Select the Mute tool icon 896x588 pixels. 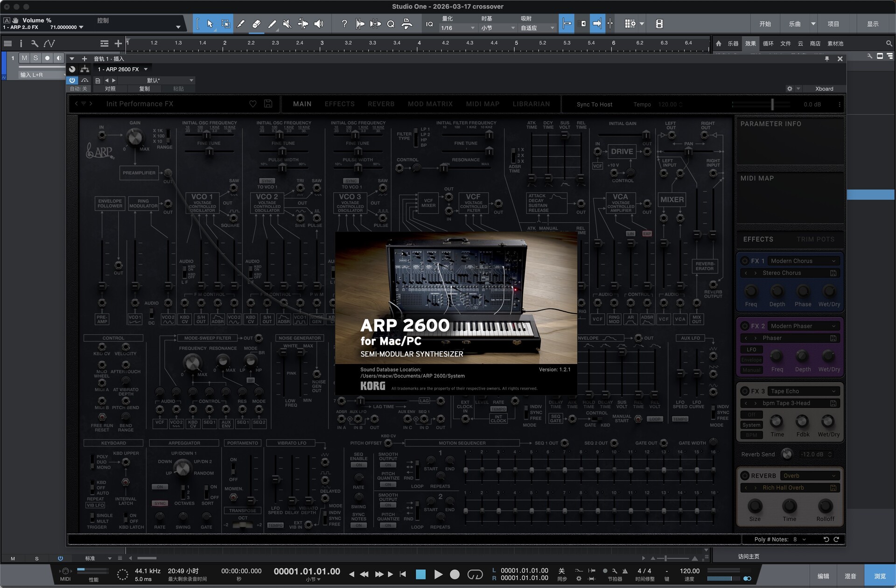pyautogui.click(x=287, y=24)
